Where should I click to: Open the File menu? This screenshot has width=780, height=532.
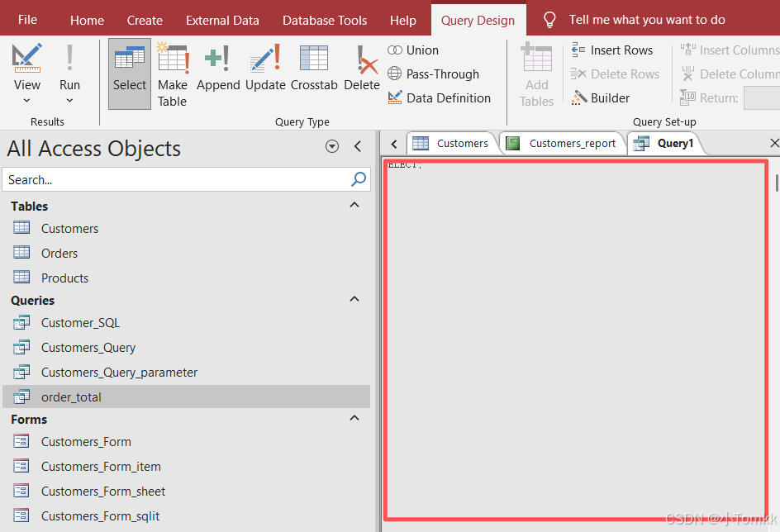(27, 20)
